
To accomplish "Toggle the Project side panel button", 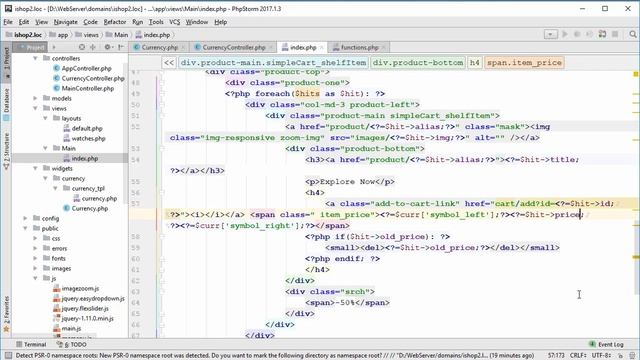I will pyautogui.click(x=6, y=63).
